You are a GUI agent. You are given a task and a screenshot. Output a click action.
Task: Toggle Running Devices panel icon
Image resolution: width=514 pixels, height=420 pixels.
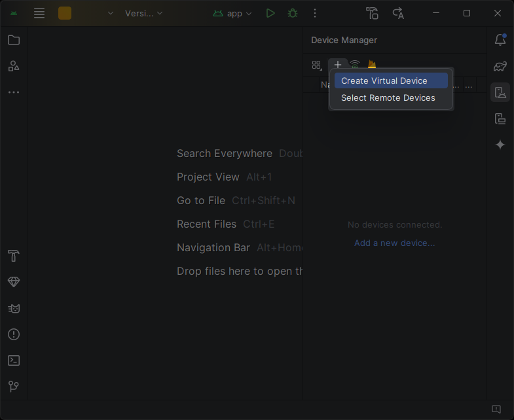coord(500,118)
